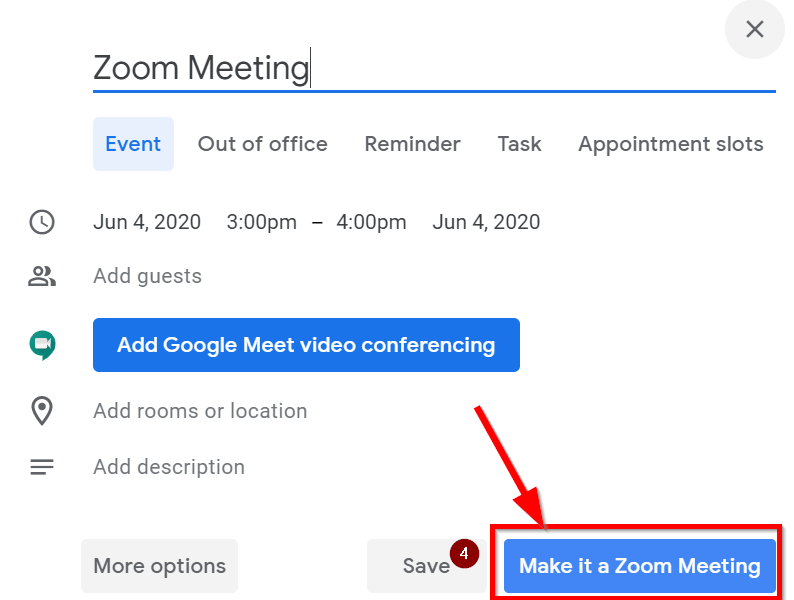This screenshot has height=600, width=794.
Task: Select the Event tab
Action: click(x=133, y=144)
